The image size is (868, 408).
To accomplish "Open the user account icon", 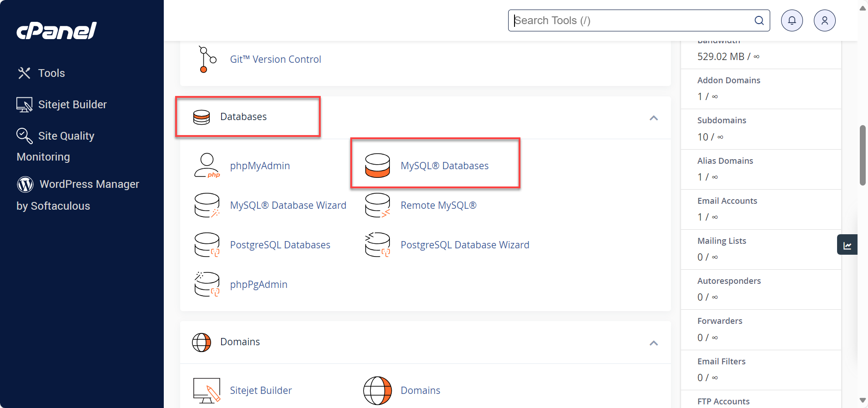I will point(825,20).
